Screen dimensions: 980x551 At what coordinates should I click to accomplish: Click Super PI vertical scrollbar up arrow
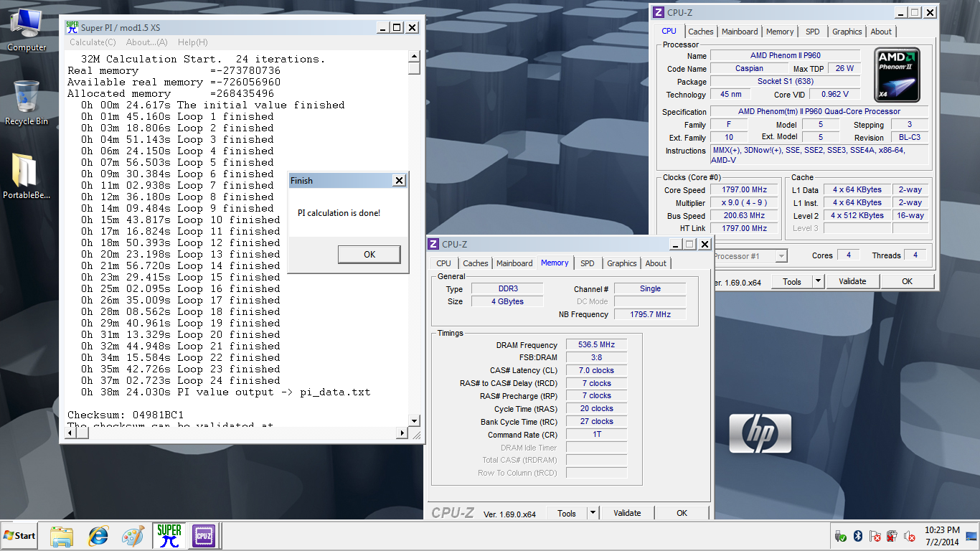coord(414,57)
